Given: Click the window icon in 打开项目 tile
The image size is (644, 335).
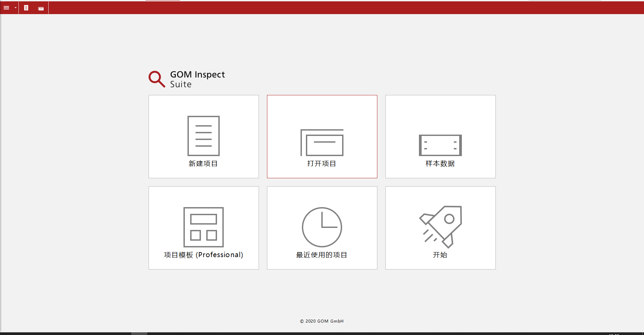Looking at the screenshot, I should click(x=322, y=142).
